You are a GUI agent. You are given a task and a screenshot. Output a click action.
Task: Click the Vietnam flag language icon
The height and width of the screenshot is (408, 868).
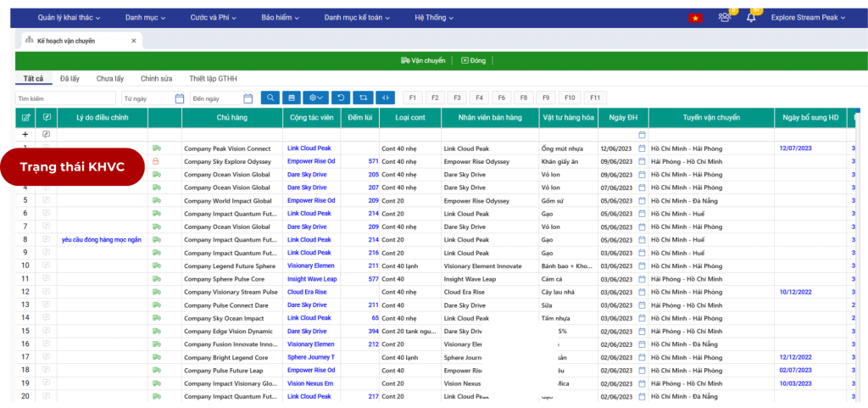pos(695,18)
